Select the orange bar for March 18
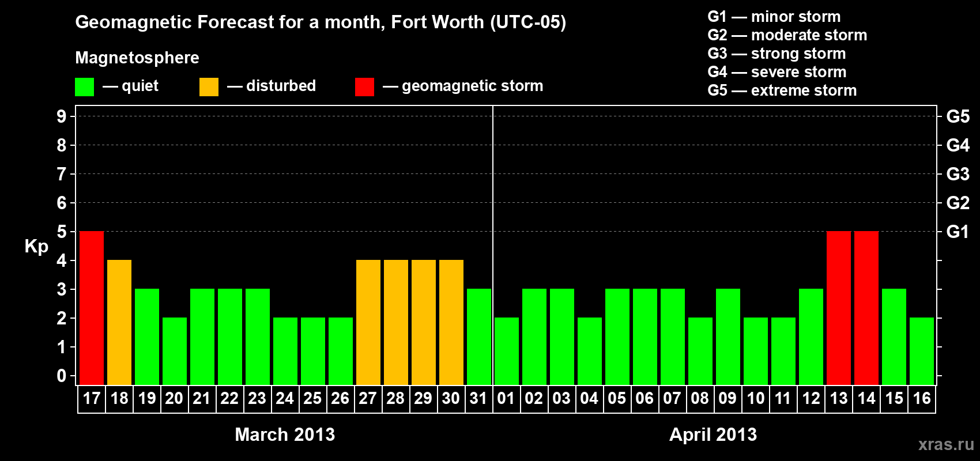 [x=119, y=322]
